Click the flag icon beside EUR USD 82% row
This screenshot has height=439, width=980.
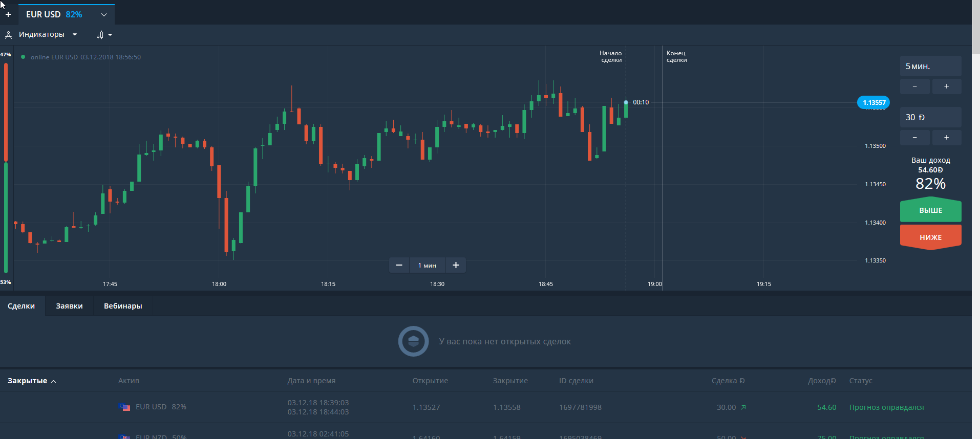pos(124,407)
